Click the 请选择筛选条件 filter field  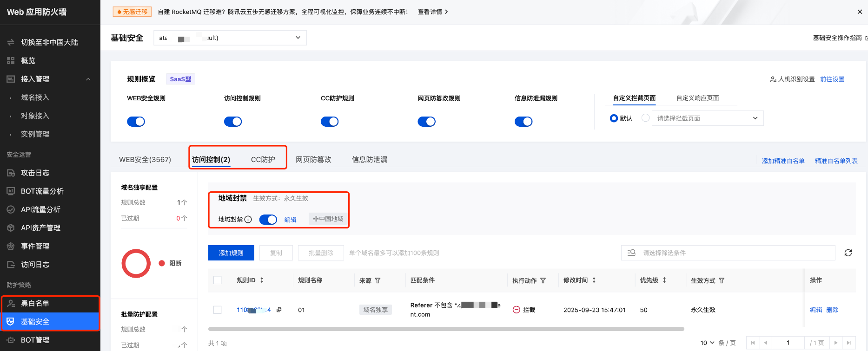coord(728,253)
